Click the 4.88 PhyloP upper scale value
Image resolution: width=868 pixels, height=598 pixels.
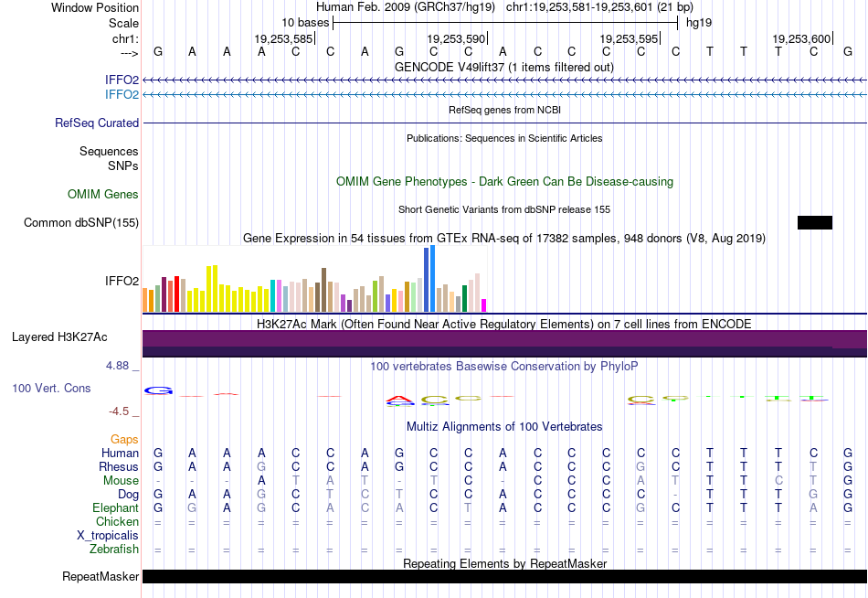[x=117, y=366]
